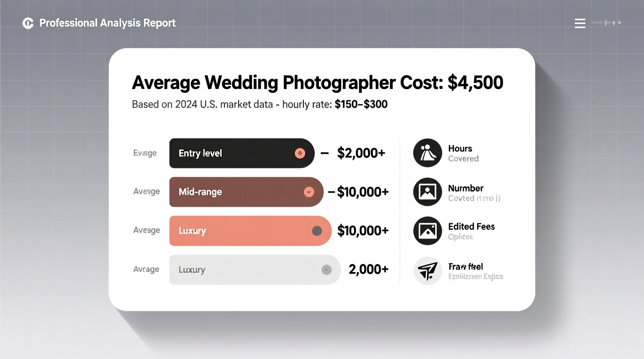644x359 pixels.
Task: Toggle the gray circle on the bottom Luxury bar
Action: 327,270
